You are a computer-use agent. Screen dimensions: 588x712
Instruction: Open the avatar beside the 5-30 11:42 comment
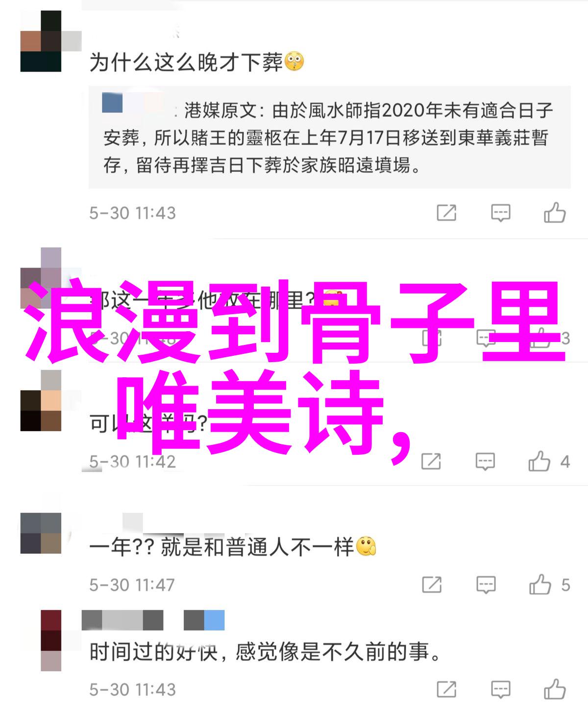pos(41,400)
